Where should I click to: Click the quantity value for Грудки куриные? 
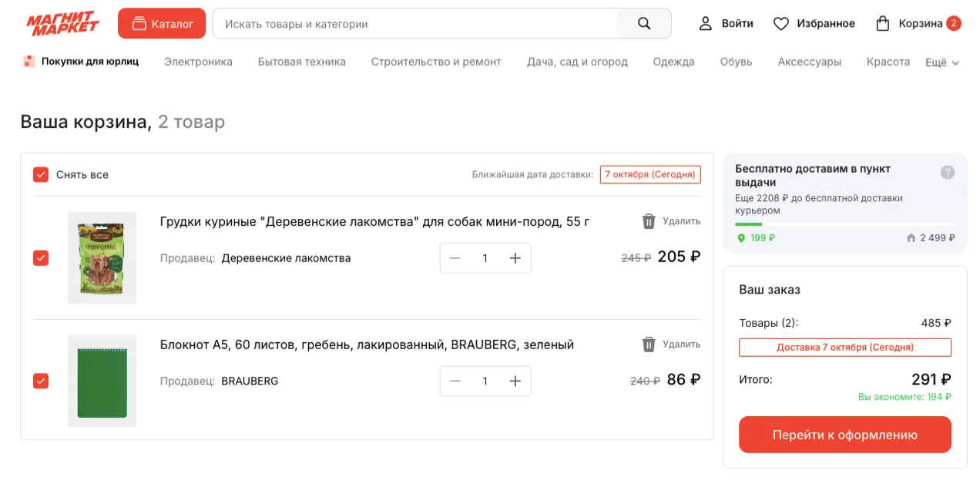click(x=485, y=258)
